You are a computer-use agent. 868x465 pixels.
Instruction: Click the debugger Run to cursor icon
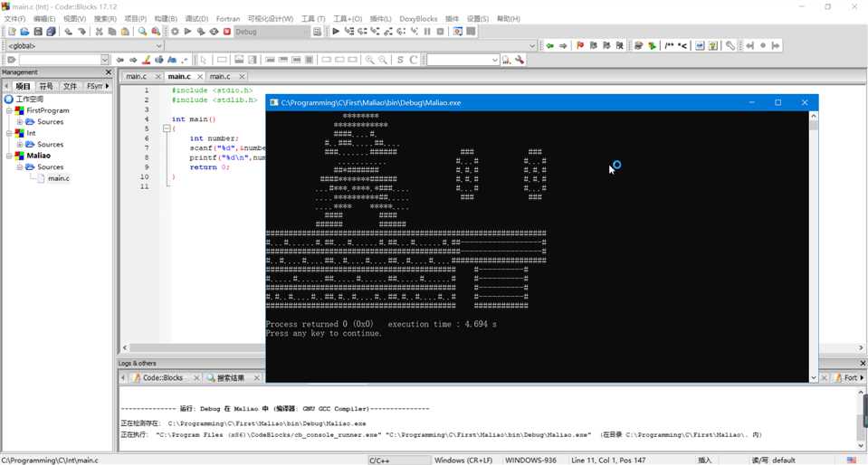pyautogui.click(x=348, y=32)
